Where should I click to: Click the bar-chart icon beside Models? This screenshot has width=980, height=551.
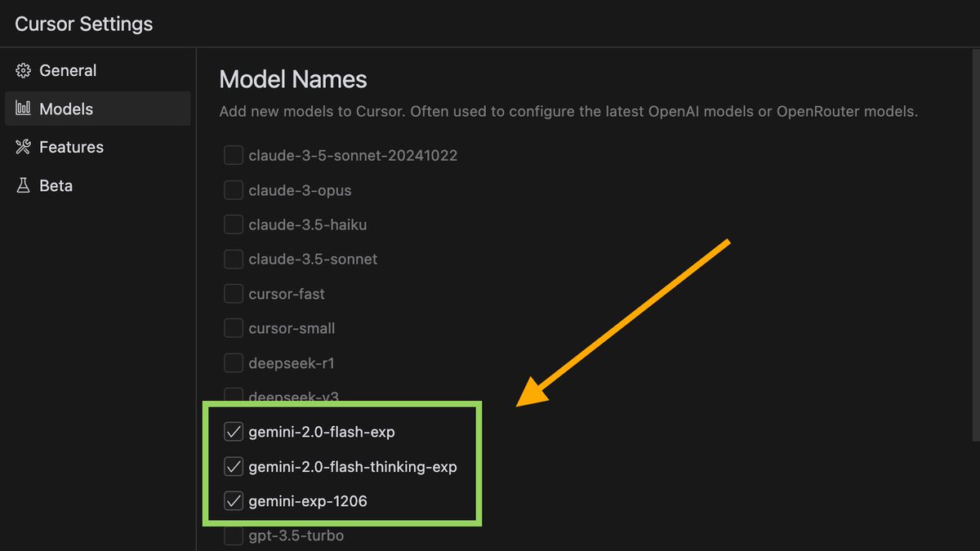pos(24,109)
